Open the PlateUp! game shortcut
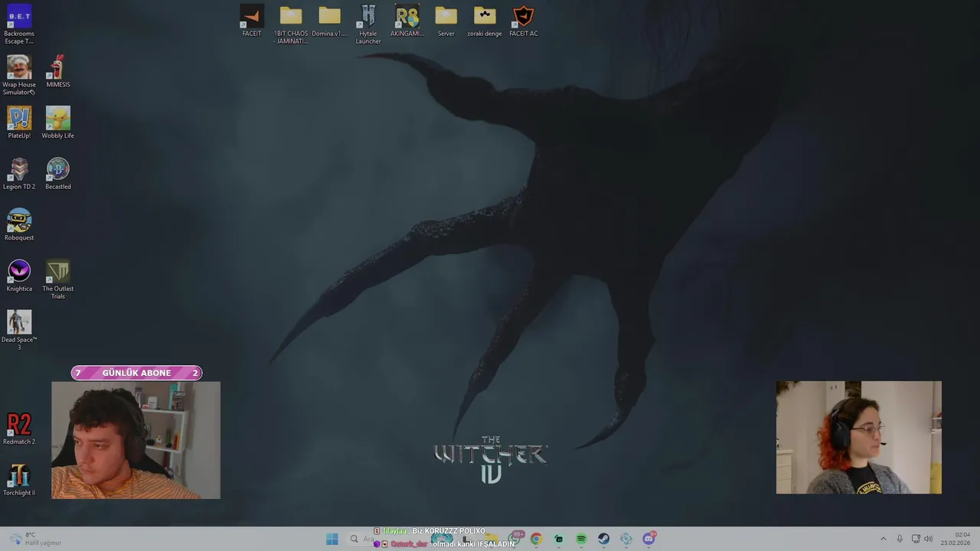The width and height of the screenshot is (980, 551). click(x=19, y=122)
